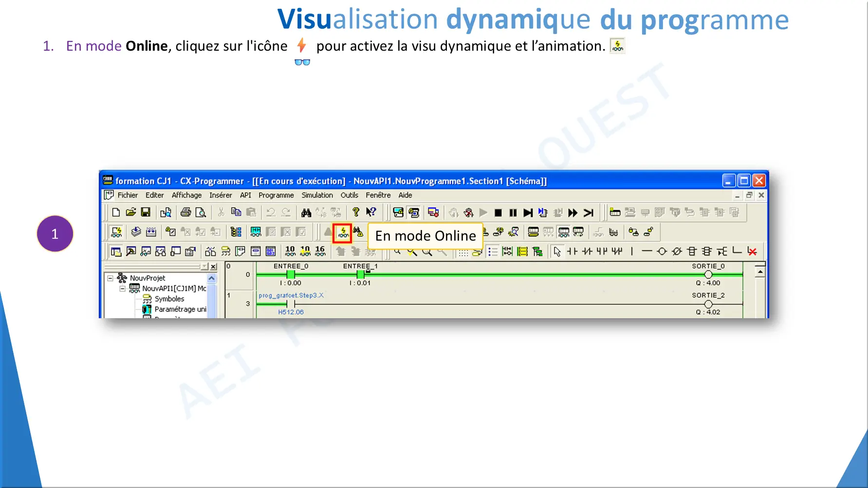The image size is (868, 488).
Task: Collapse the NouvProjet tree node
Action: click(x=111, y=278)
